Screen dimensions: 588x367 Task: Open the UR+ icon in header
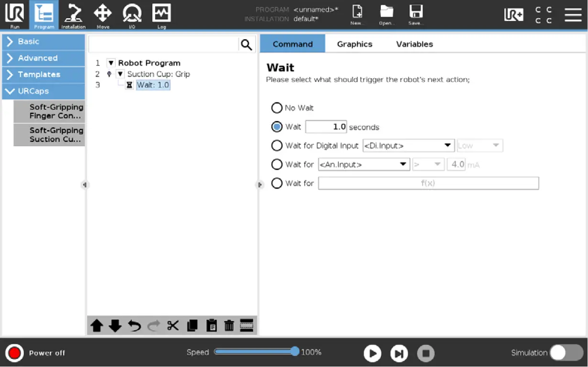coord(514,15)
